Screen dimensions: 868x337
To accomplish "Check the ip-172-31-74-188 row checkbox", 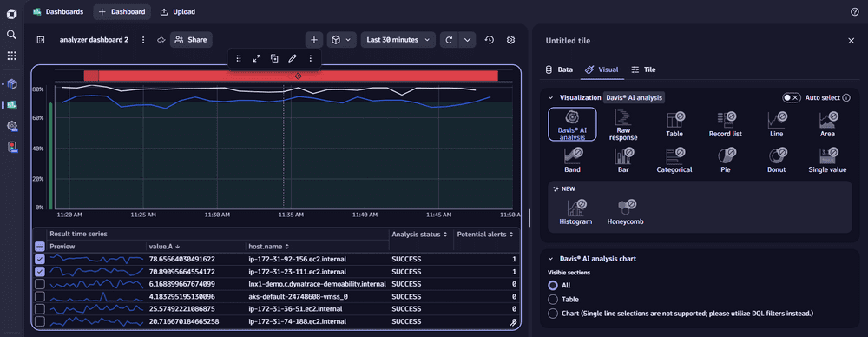I will click(40, 321).
